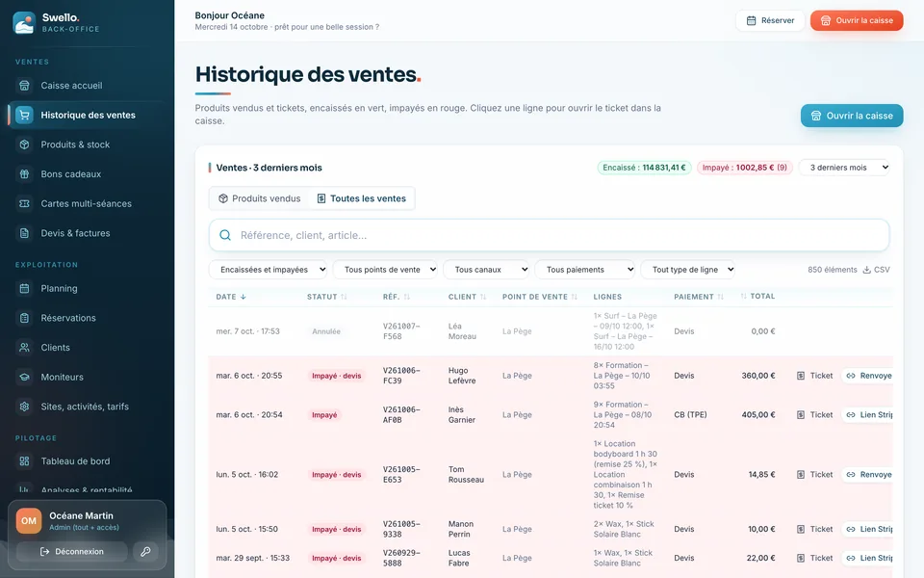Click Lien Stripe for Lucas Fabre row
The image size is (924, 578).
click(867, 558)
